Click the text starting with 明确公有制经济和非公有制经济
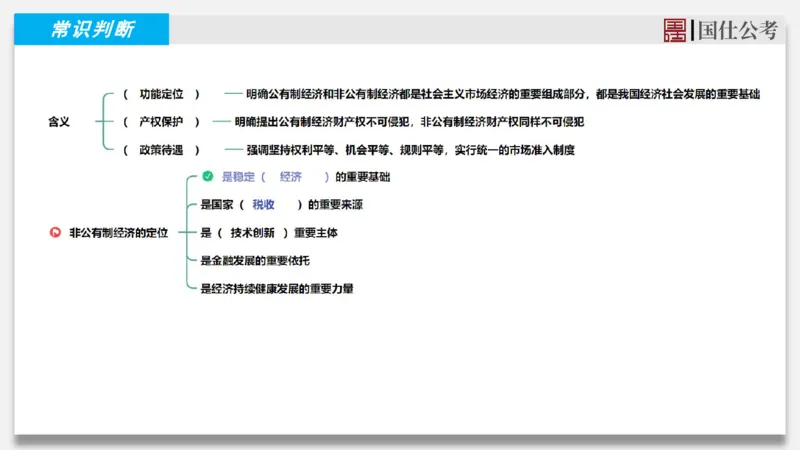 click(503, 94)
